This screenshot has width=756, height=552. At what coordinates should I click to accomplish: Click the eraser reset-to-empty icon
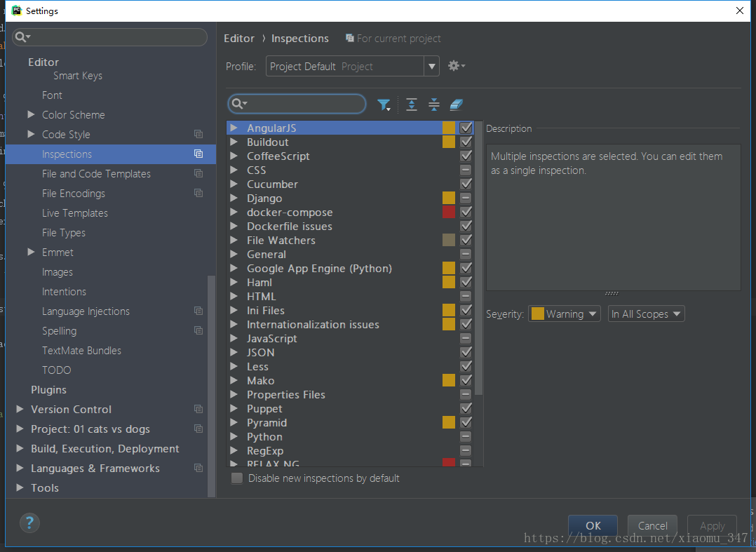click(456, 104)
